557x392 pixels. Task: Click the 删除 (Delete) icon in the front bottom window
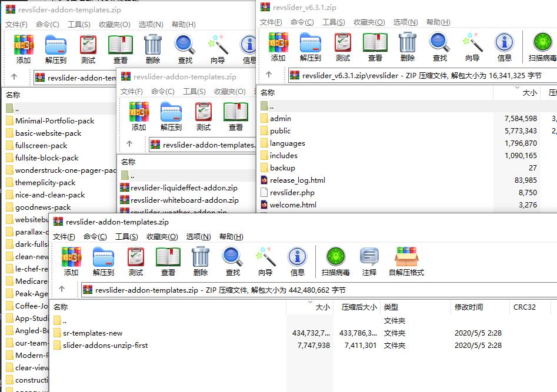[x=201, y=262]
